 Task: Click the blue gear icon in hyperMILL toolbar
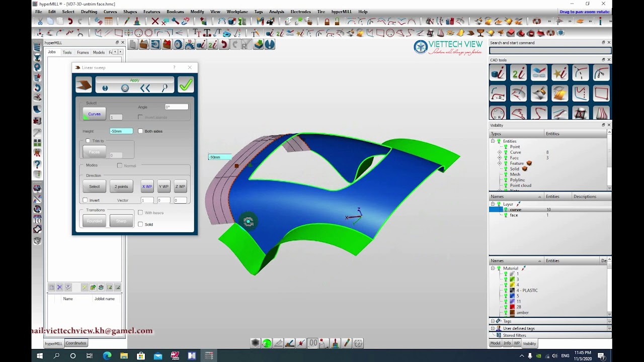178,45
